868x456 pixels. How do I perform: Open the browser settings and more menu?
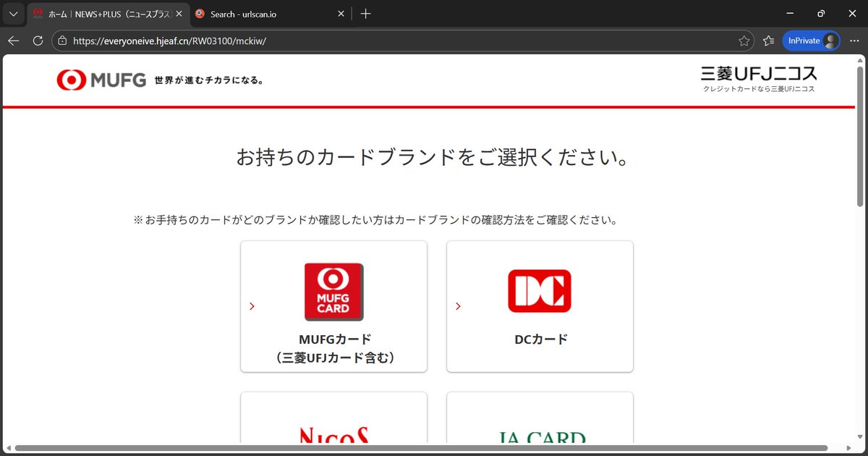coord(854,41)
